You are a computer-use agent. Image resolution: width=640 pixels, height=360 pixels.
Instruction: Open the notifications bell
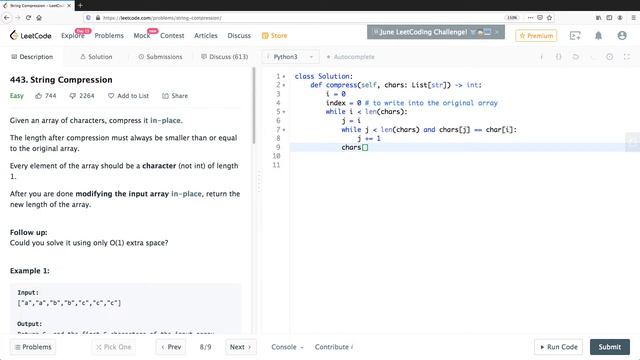pyautogui.click(x=598, y=36)
